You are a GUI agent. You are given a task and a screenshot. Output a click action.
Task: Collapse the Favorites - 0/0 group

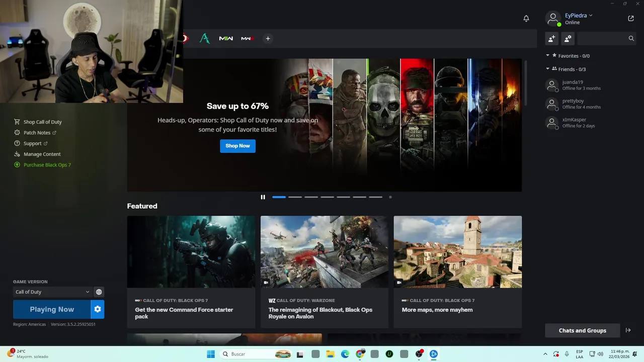(548, 56)
